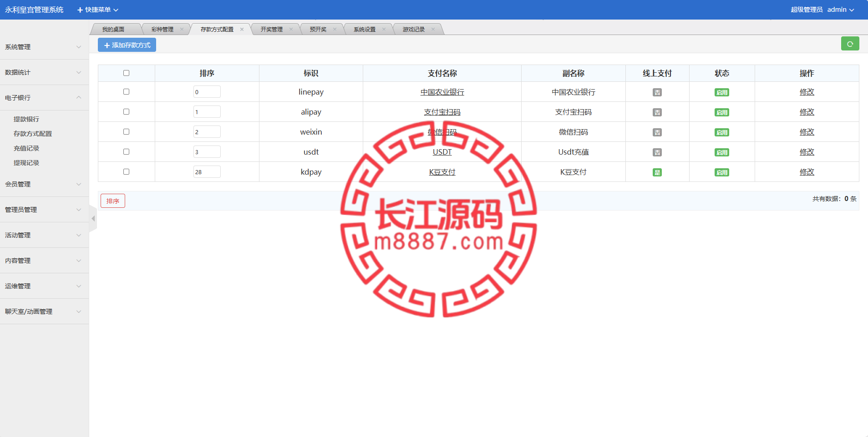Check the kdpay row checkbox
The height and width of the screenshot is (437, 868).
coord(127,171)
